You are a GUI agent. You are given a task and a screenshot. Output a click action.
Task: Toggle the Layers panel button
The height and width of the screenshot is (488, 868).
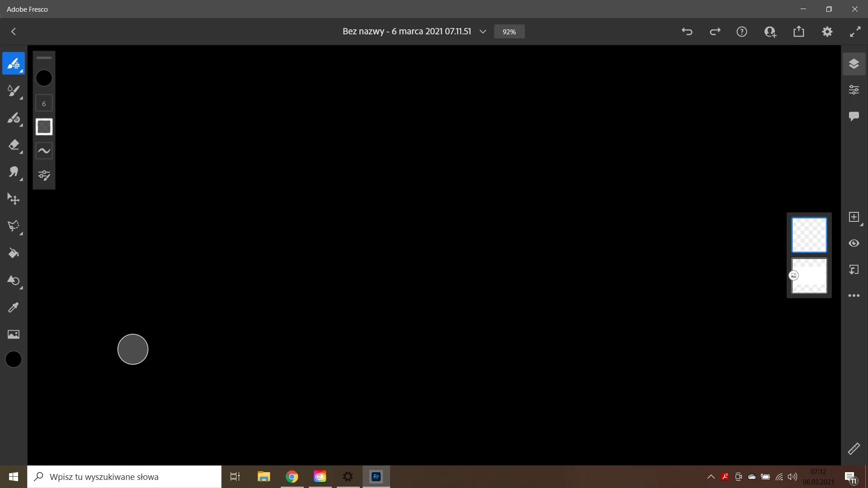tap(854, 64)
